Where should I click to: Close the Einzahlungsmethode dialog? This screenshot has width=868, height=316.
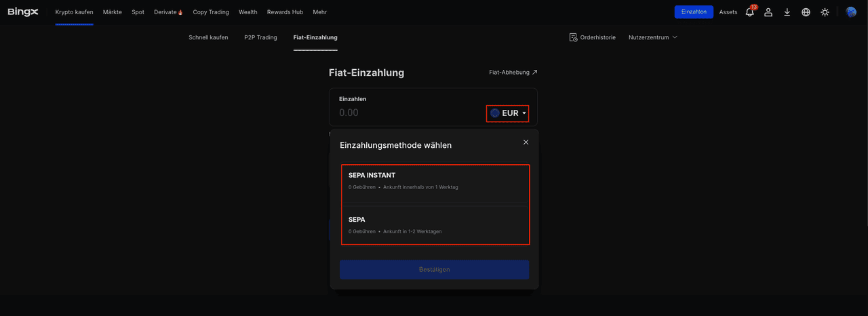(526, 142)
